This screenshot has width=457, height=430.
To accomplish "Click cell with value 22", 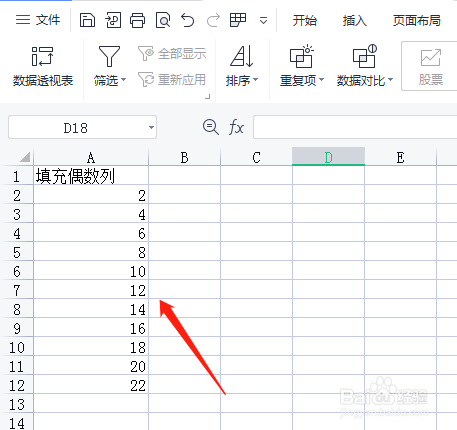I will click(x=91, y=385).
